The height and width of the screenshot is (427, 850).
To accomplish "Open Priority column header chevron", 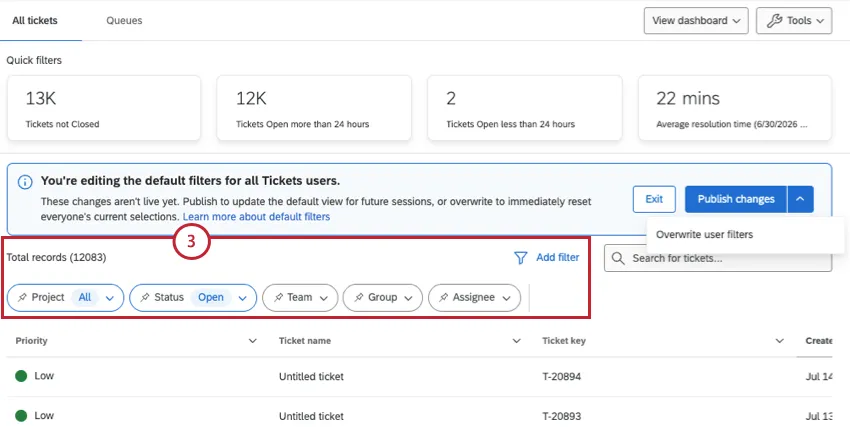I will tap(253, 341).
